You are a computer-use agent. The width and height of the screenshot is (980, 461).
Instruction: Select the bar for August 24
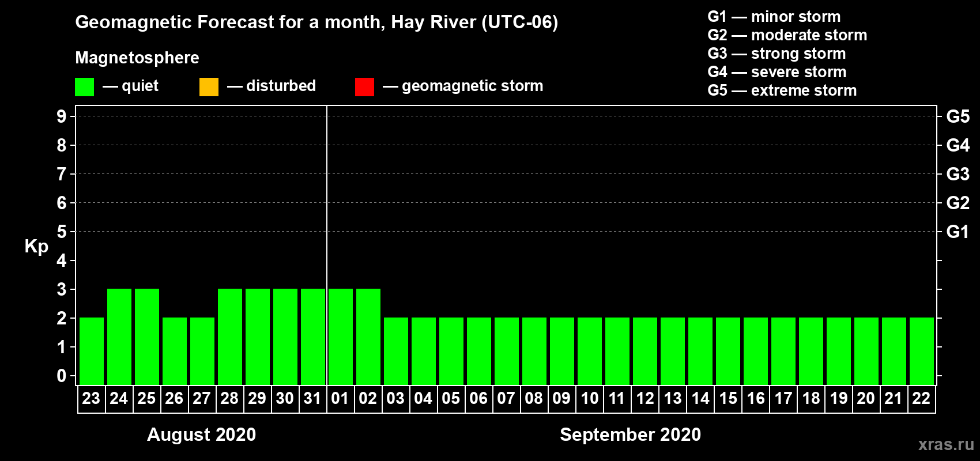119,337
